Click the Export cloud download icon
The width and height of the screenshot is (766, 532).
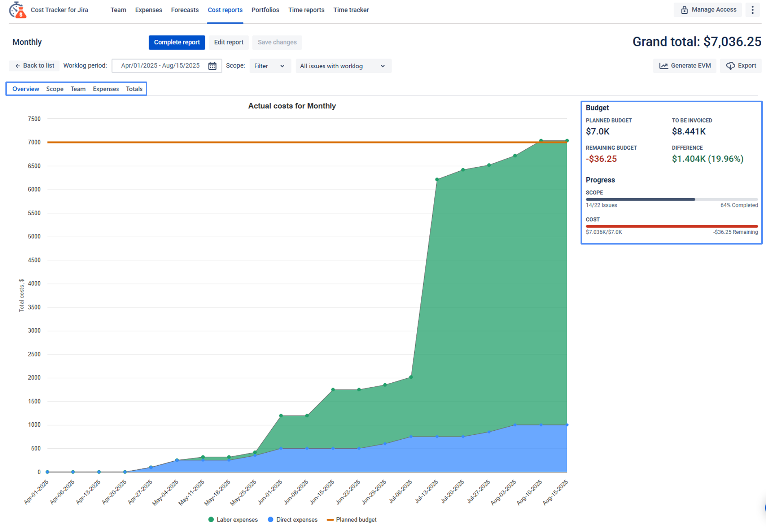tap(730, 66)
